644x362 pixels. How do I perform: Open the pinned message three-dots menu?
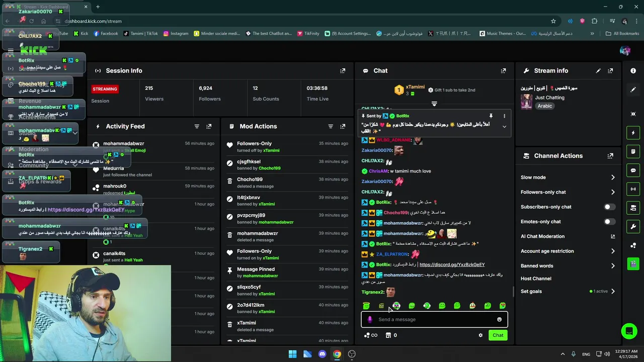coord(504,116)
